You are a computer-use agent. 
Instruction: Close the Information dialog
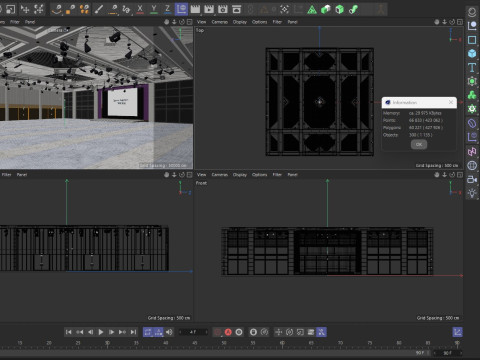tap(451, 102)
